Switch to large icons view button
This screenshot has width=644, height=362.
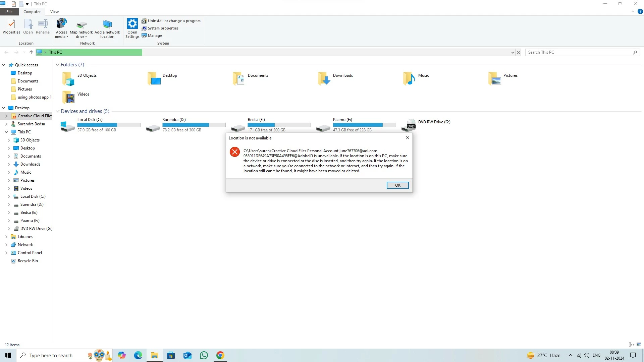tap(639, 345)
